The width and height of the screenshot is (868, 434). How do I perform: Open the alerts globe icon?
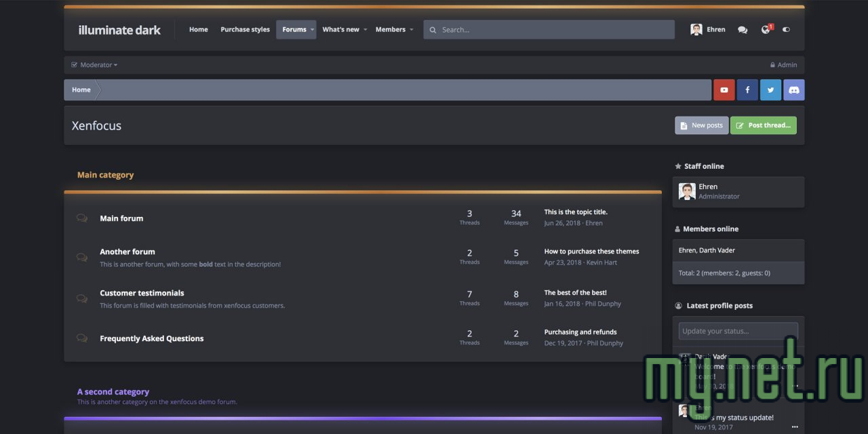766,30
